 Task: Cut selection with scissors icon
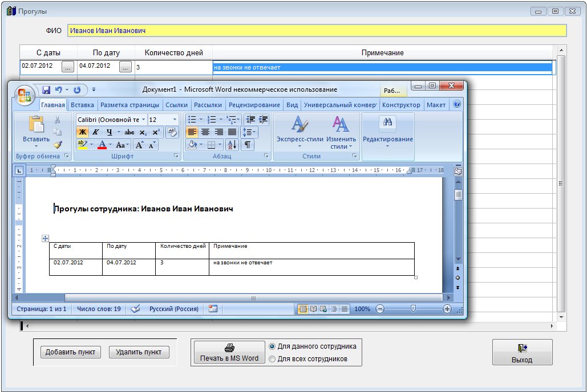57,120
